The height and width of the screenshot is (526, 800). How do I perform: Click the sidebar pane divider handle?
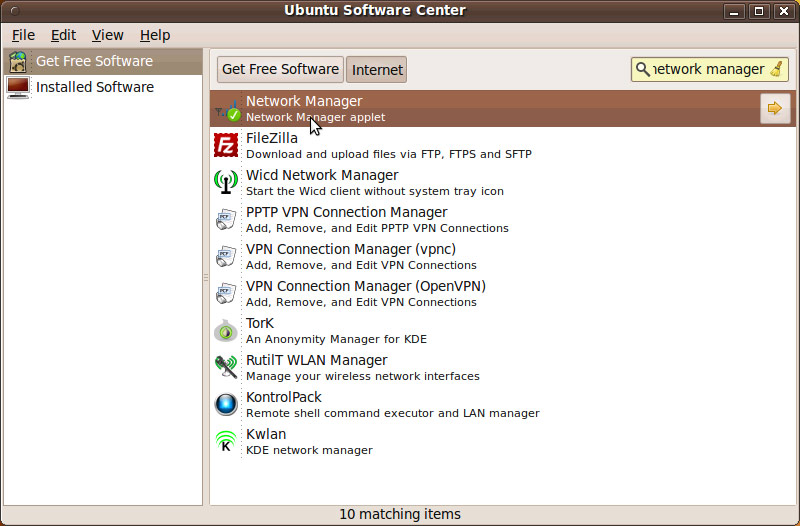coord(206,278)
